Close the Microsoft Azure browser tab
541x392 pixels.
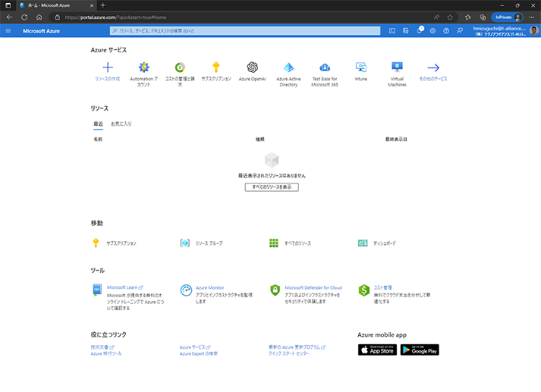pos(92,5)
